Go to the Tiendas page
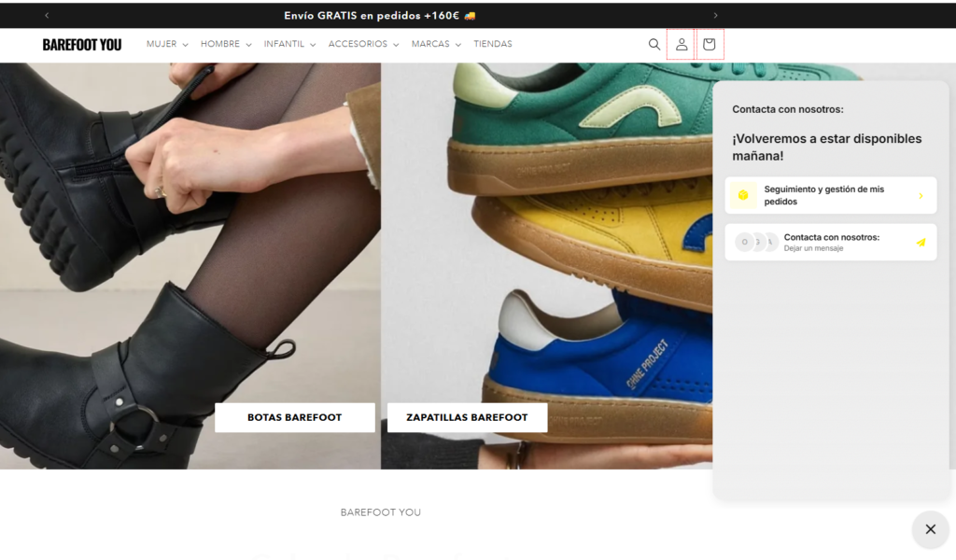The height and width of the screenshot is (560, 956). 493,44
